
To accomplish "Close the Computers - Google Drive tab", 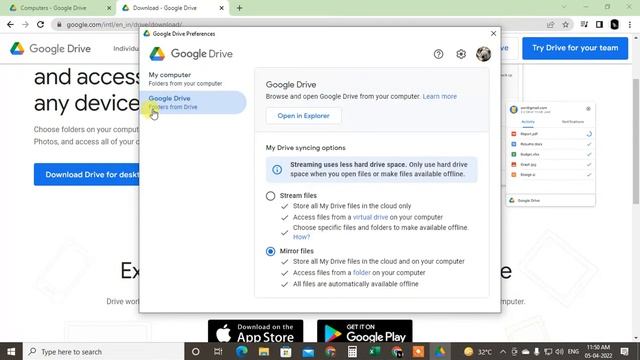I will (109, 8).
